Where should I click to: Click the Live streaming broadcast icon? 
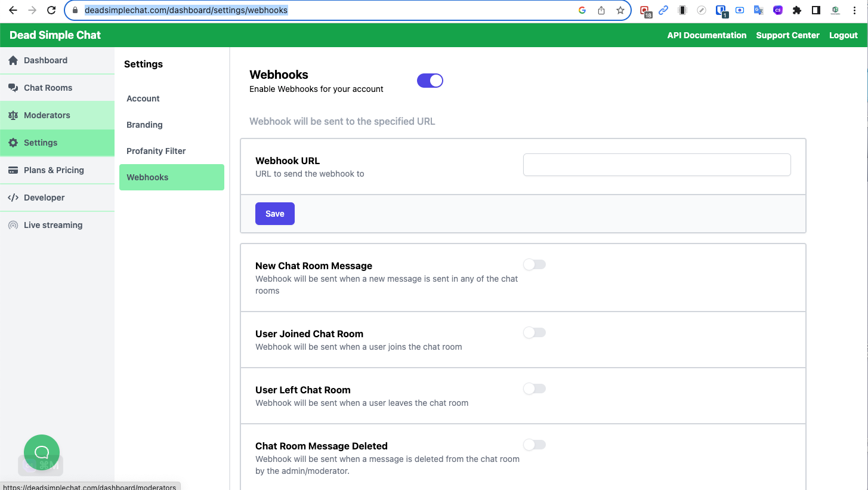tap(13, 225)
